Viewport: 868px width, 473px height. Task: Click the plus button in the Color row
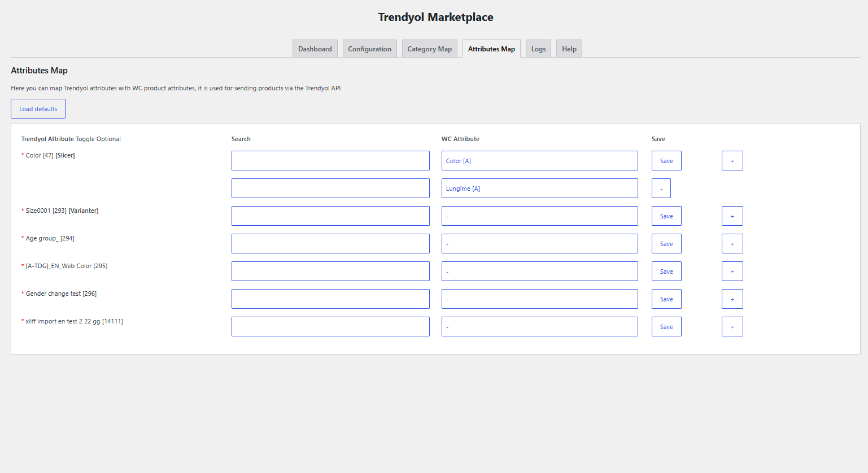click(732, 161)
